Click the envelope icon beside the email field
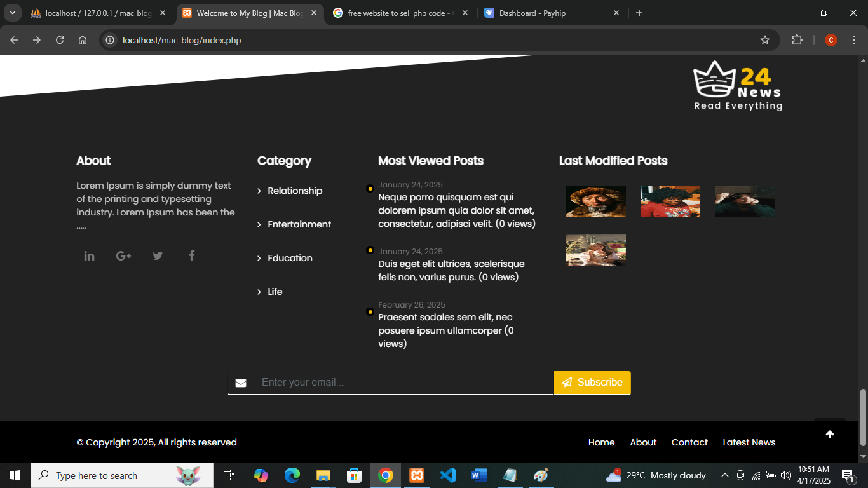This screenshot has width=868, height=488. 241,383
